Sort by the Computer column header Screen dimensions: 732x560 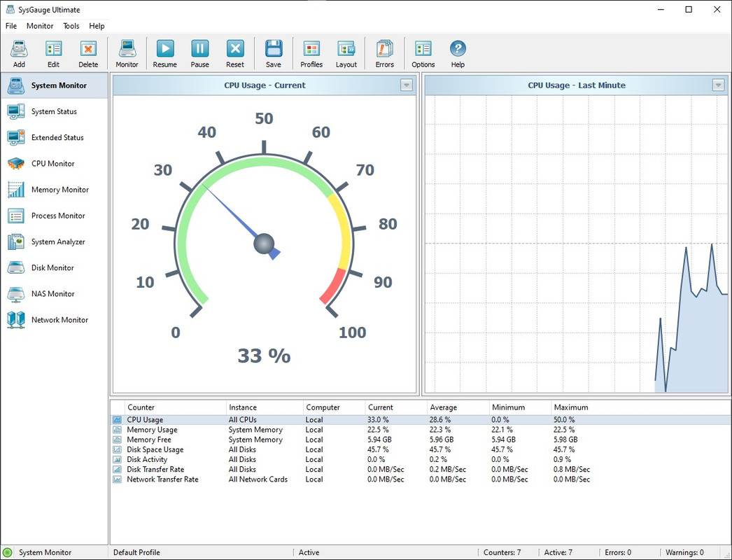[x=335, y=407]
